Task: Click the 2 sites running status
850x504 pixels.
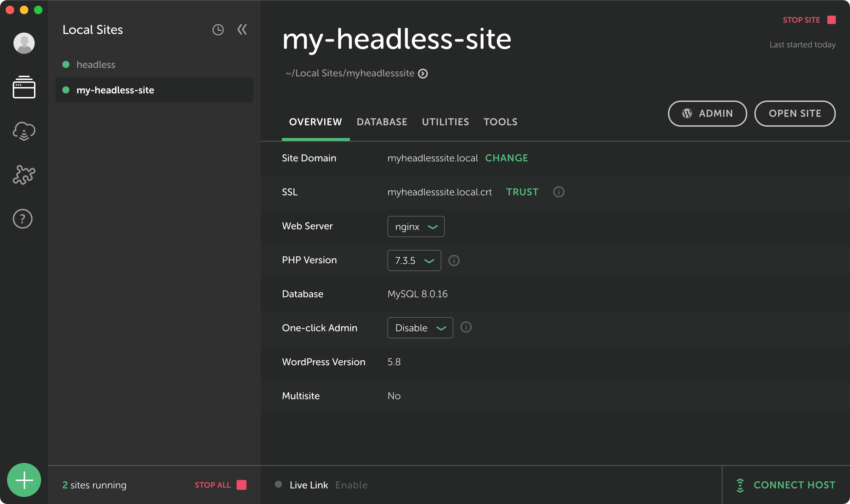Action: 94,485
